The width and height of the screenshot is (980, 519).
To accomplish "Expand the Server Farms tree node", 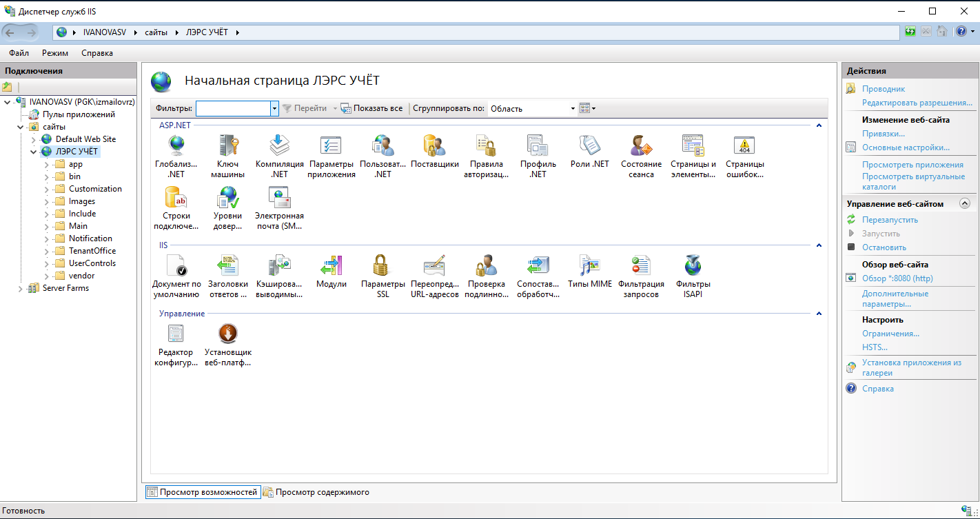I will pos(20,288).
